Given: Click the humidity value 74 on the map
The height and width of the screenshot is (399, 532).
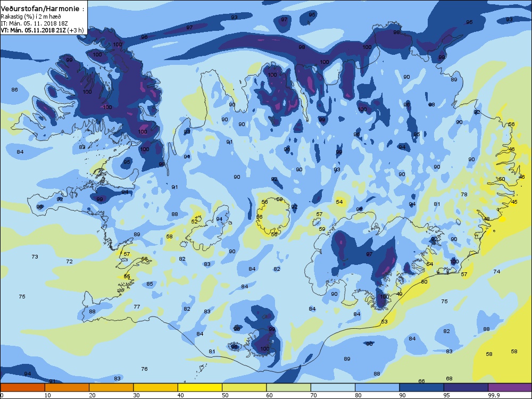Looking at the screenshot, I should [x=497, y=271].
